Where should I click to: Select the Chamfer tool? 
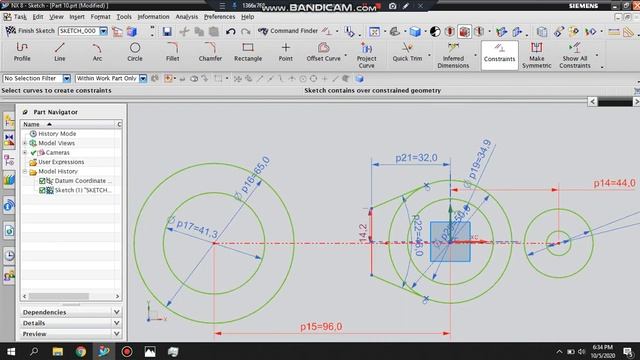(x=210, y=52)
